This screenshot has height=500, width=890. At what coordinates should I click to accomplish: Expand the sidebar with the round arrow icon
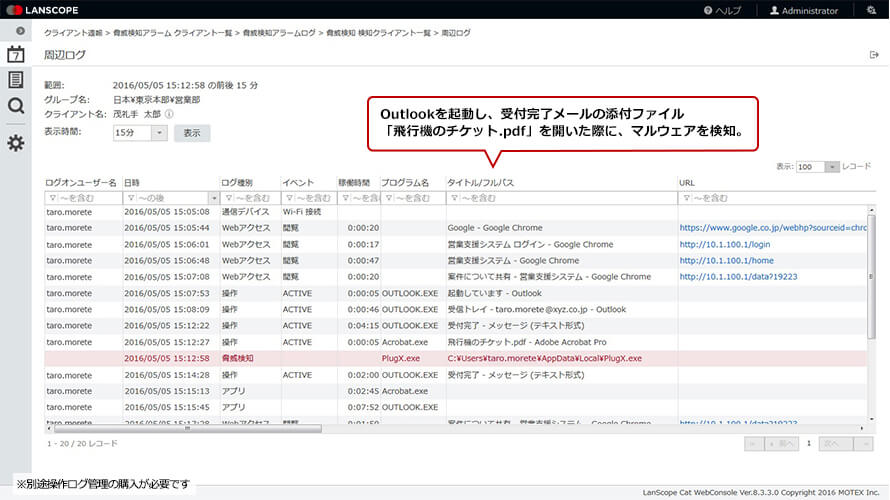tap(20, 31)
